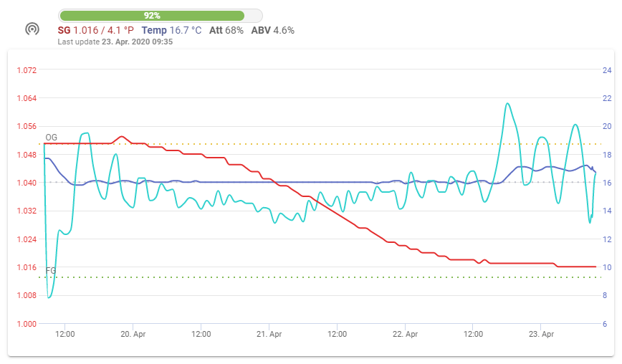Click the green 92% progress bar
The image size is (622, 364).
pos(151,15)
